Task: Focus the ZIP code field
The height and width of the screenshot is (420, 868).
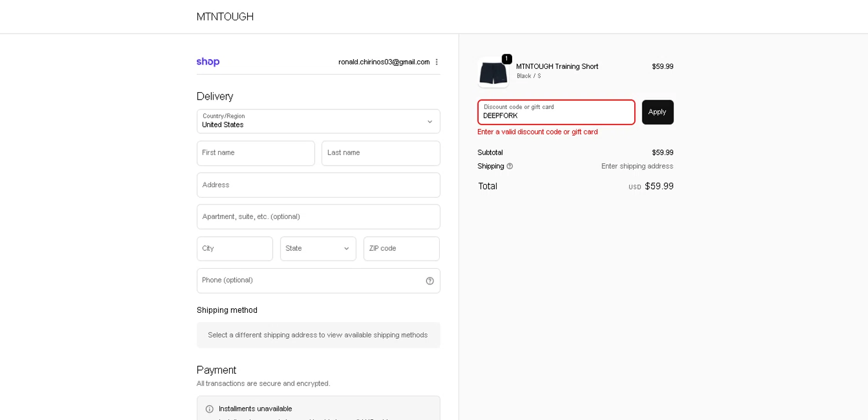Action: point(402,249)
